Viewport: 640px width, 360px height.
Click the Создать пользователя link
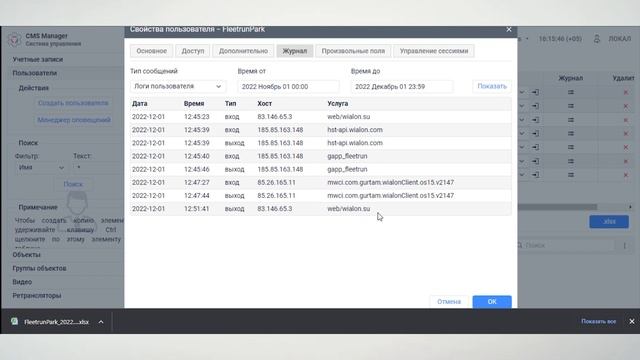click(x=73, y=103)
